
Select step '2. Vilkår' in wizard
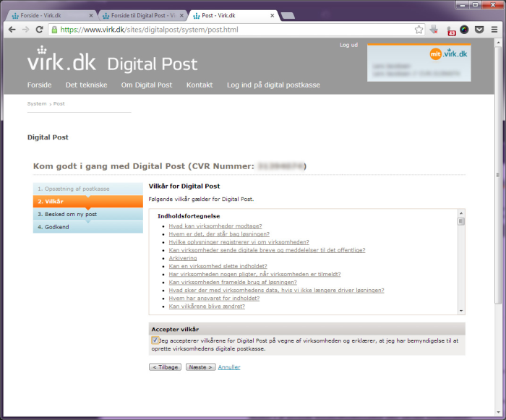87,202
